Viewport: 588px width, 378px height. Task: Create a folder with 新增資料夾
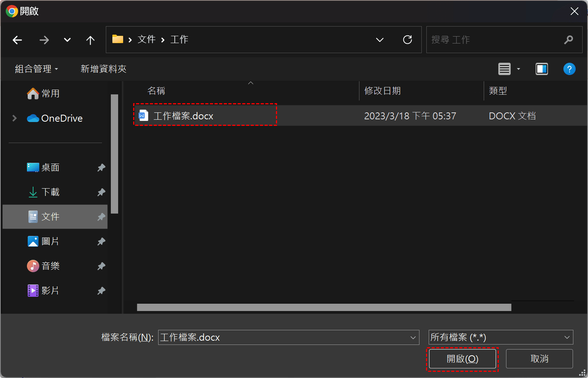[x=104, y=69]
